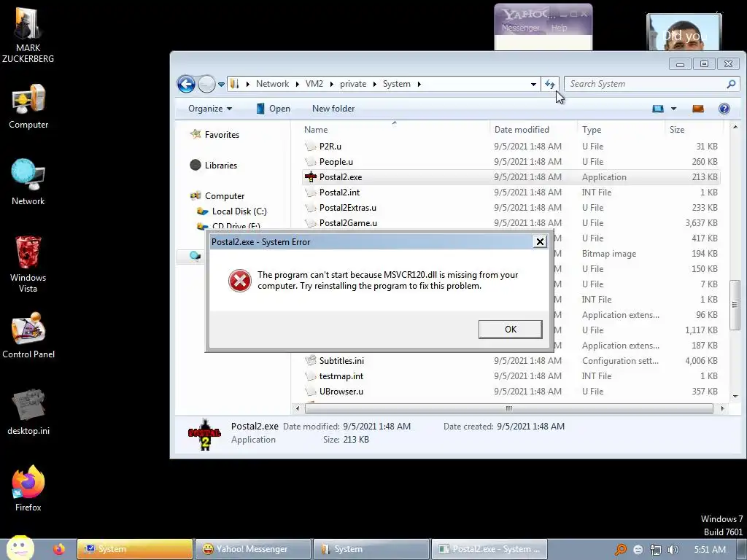Open the MARK ZUCKERBERG desktop icon
The image size is (747, 560).
point(28,35)
